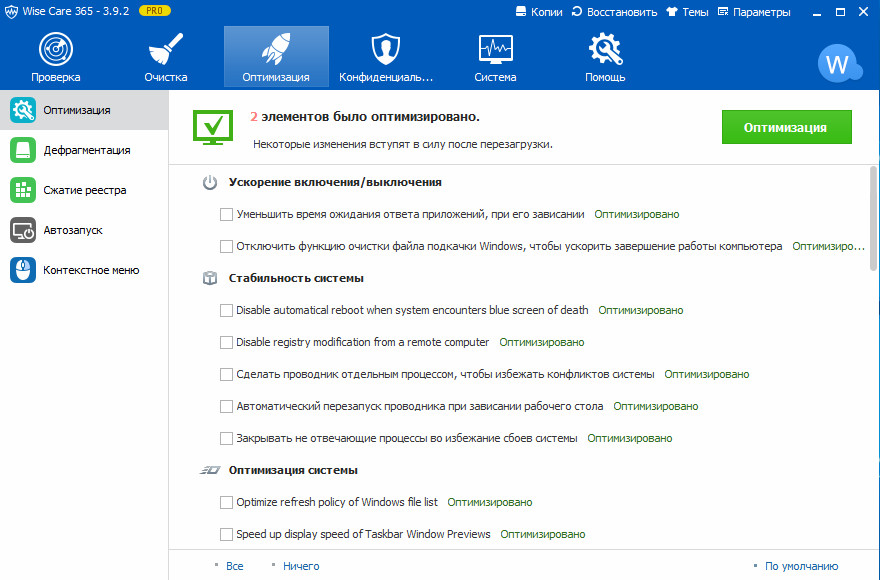The image size is (880, 580).
Task: Click the По умолчанию link
Action: pyautogui.click(x=801, y=566)
